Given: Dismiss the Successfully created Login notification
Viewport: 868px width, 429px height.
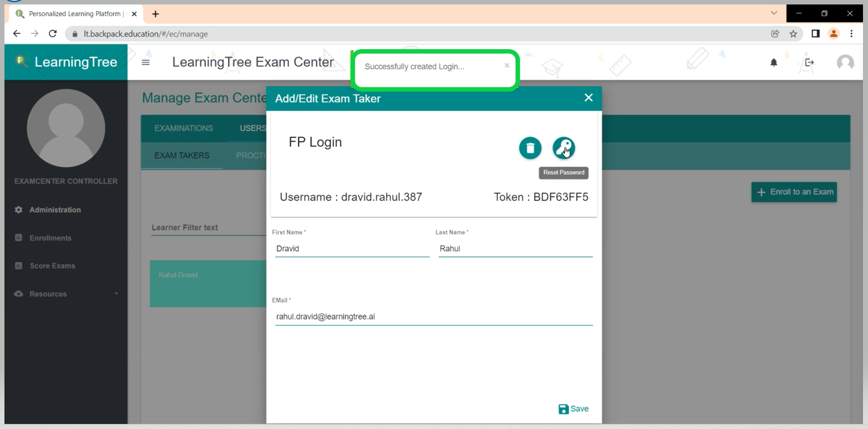Looking at the screenshot, I should [x=507, y=65].
